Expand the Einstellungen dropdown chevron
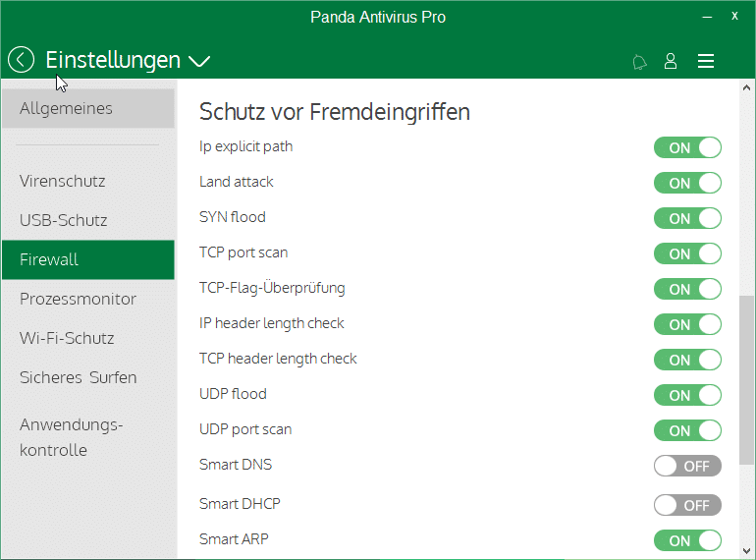 click(199, 62)
